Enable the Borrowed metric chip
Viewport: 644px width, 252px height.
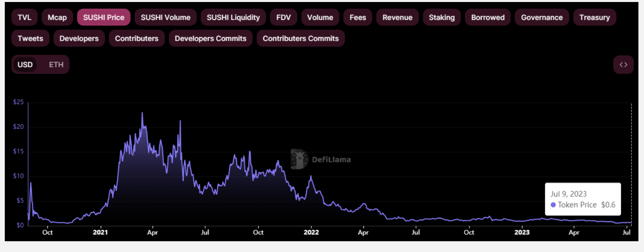click(488, 18)
